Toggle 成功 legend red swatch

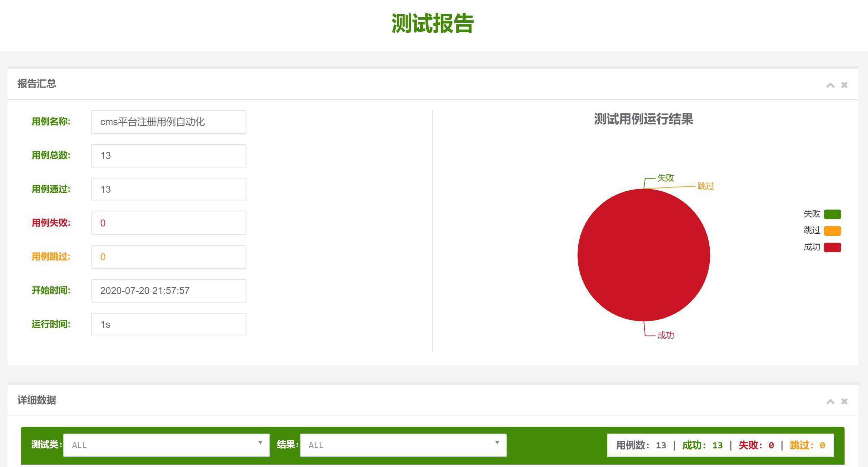(x=832, y=247)
